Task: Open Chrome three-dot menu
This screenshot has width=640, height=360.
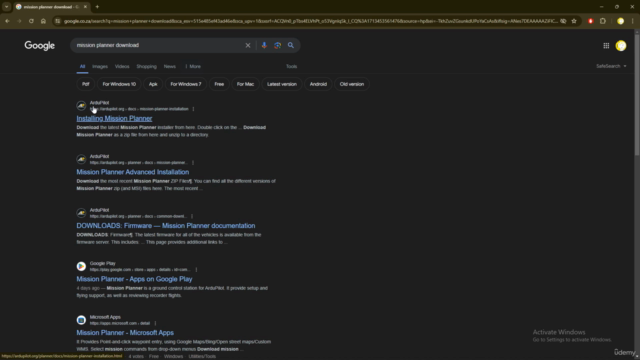Action: tap(633, 21)
